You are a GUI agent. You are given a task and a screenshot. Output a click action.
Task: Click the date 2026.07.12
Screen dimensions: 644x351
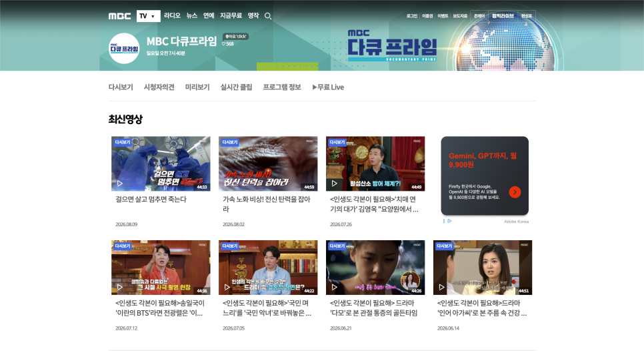point(127,328)
